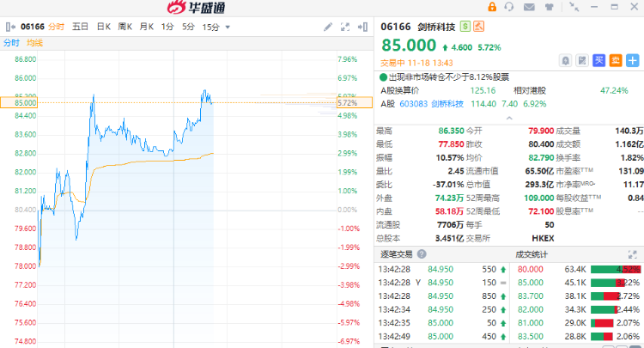
Task: Open the messages envelope icon
Action: (529, 7)
